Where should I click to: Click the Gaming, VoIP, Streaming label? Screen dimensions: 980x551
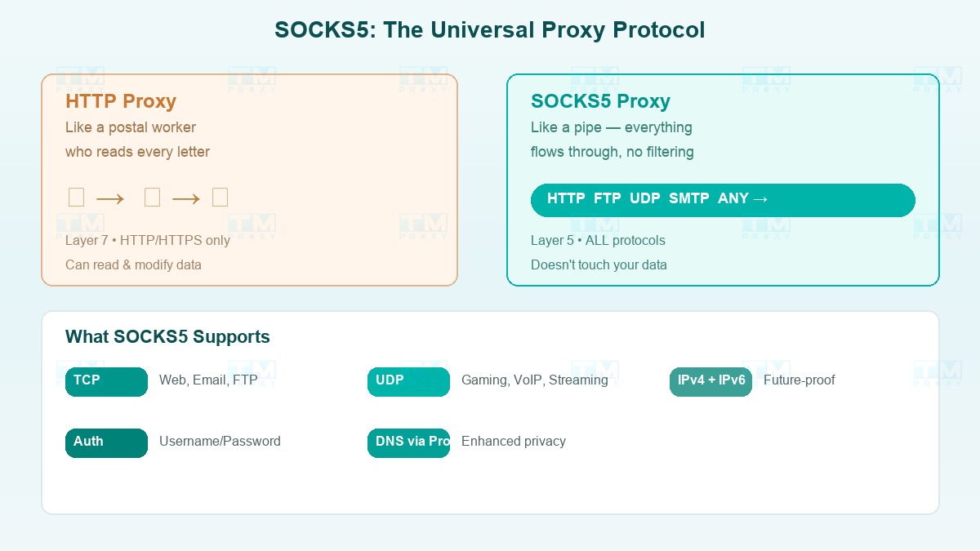click(x=534, y=380)
